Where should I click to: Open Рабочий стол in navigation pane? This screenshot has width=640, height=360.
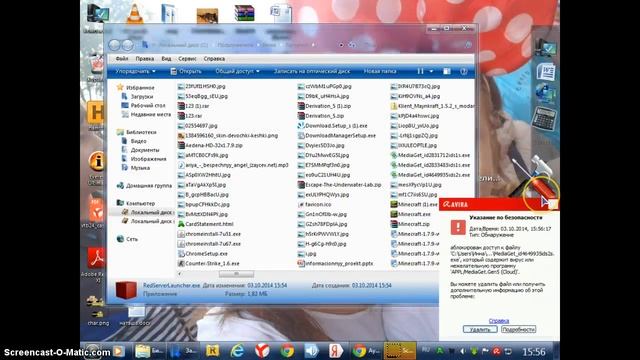point(143,106)
